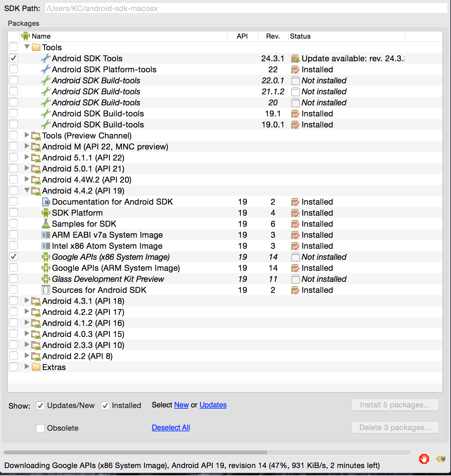Select the Android 4.0.3 (API 15) row
The width and height of the screenshot is (451, 476).
(x=225, y=334)
